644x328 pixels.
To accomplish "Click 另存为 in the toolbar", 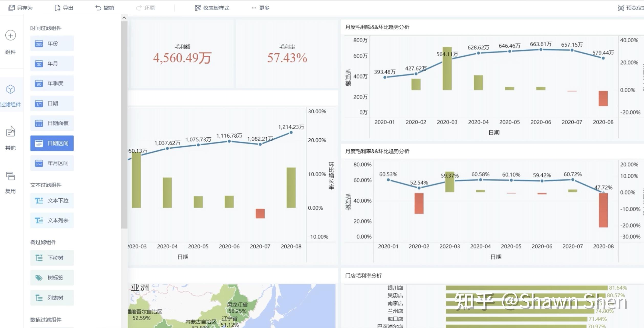I will coord(20,8).
